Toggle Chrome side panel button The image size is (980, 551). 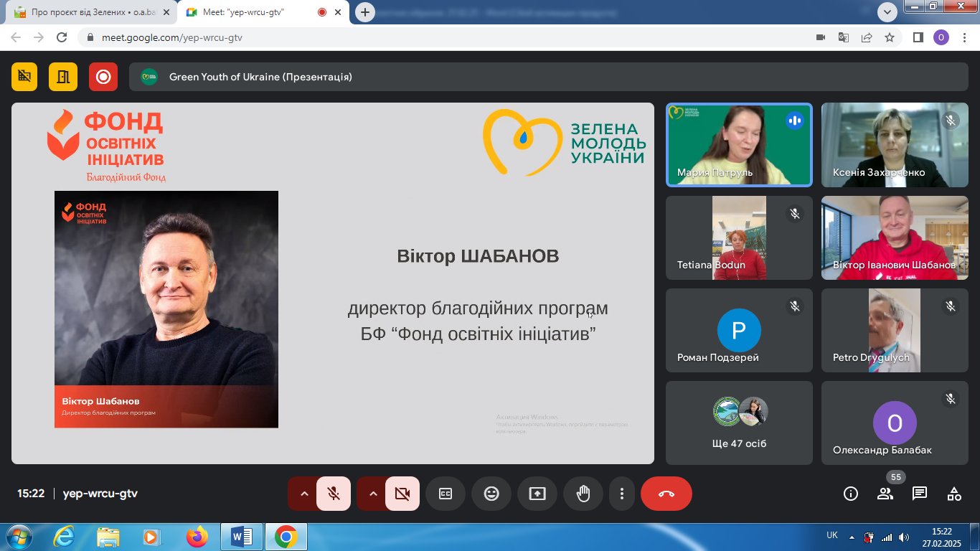coord(918,37)
